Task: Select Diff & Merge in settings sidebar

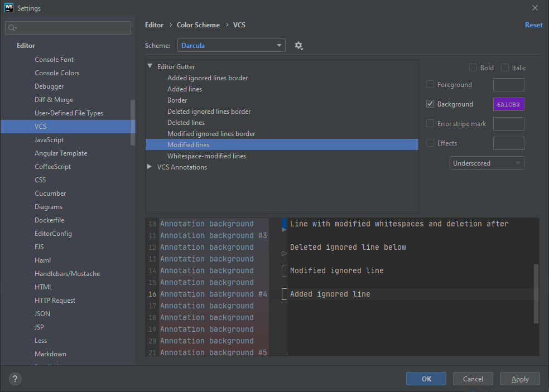Action: click(x=54, y=100)
